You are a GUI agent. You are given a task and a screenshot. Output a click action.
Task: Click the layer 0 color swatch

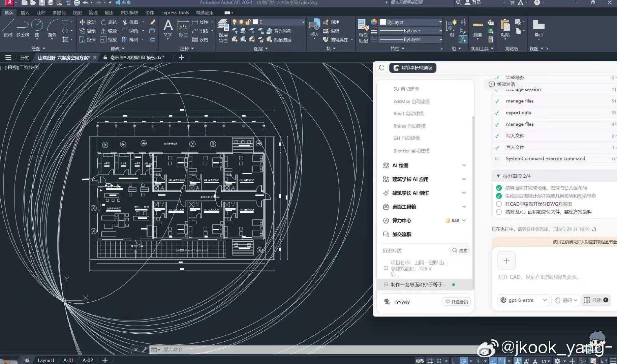[x=255, y=22]
